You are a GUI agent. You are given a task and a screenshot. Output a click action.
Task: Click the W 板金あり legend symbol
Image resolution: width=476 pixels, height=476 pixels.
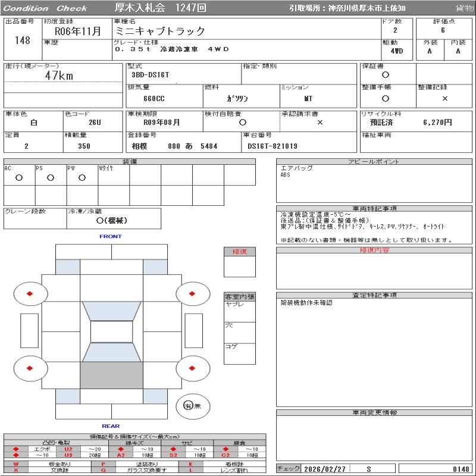click(x=16, y=464)
